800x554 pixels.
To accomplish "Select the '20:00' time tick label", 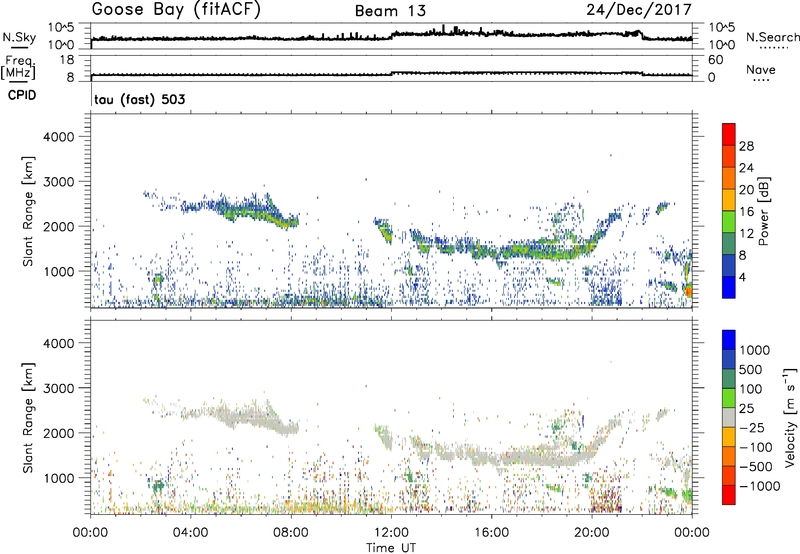I will point(592,533).
